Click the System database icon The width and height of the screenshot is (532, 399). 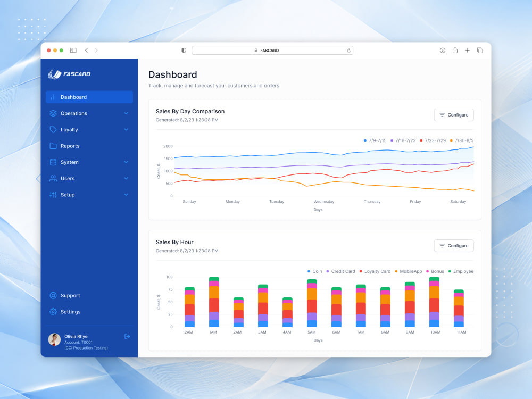[53, 162]
